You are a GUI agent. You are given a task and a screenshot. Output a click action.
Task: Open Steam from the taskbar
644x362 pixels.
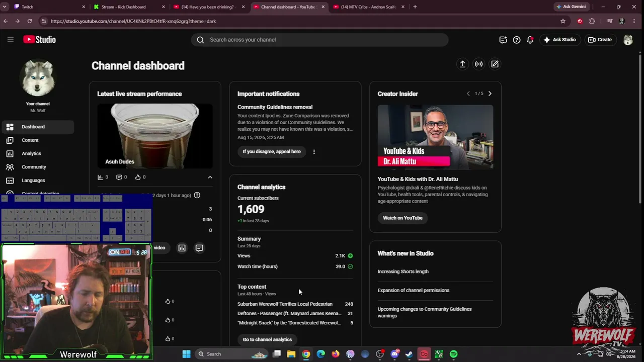click(x=409, y=354)
